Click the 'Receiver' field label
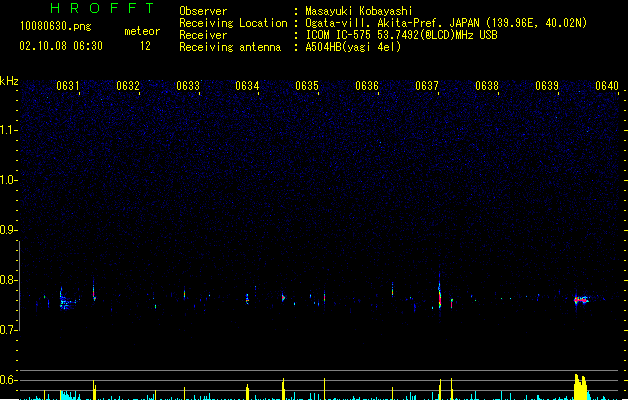Screen dimensions: 629x400 (203, 35)
